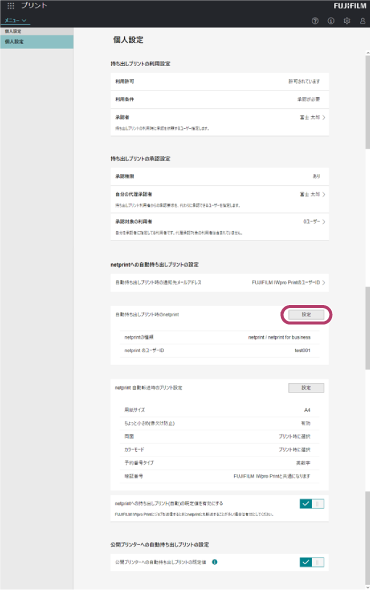This screenshot has width=370, height=590.
Task: Click the プリント title in header
Action: (34, 6)
